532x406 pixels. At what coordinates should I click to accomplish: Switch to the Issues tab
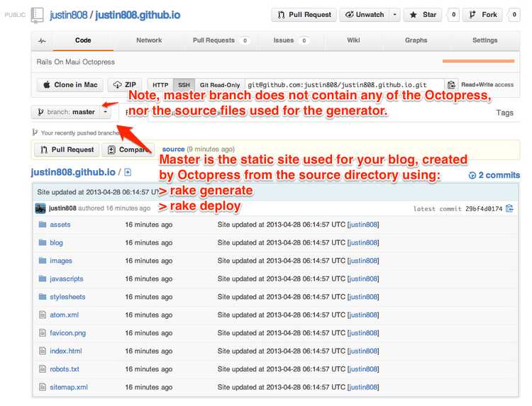[290, 40]
